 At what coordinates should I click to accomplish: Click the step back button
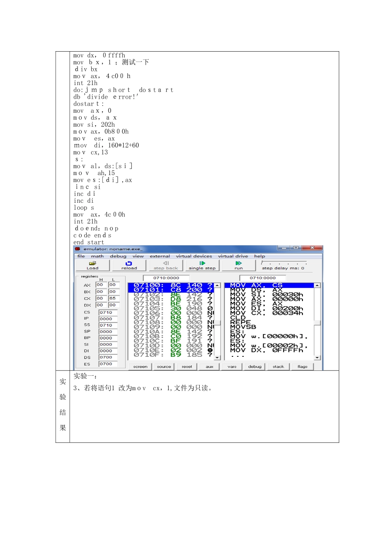166,265
